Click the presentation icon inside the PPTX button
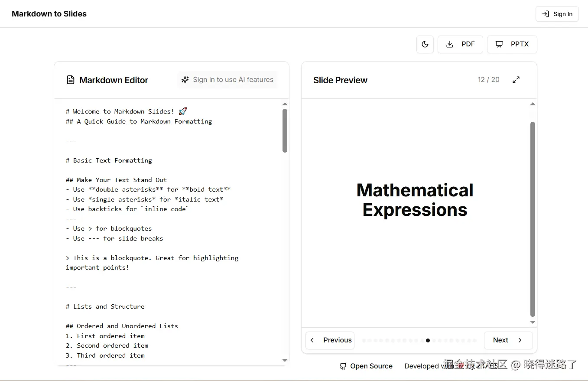 pos(499,44)
